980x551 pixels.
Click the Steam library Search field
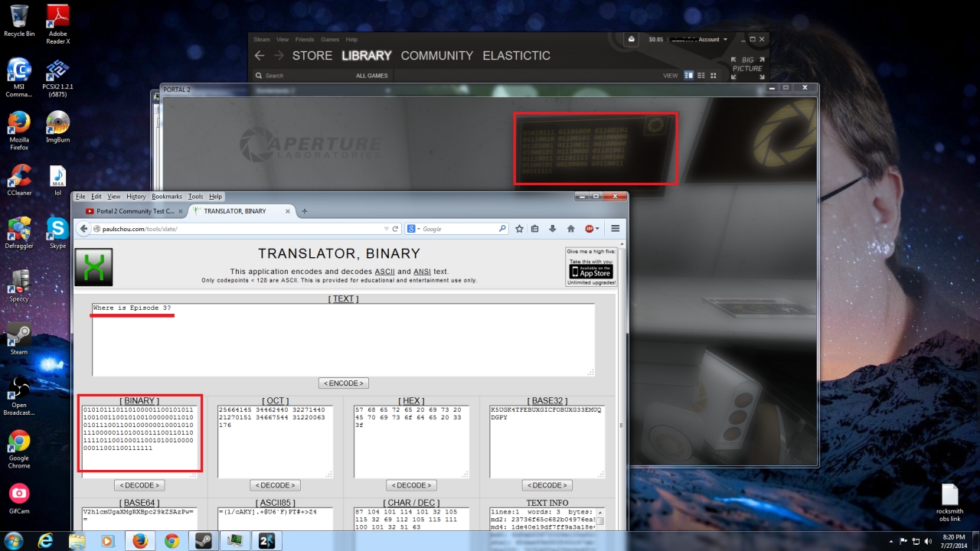coord(302,76)
